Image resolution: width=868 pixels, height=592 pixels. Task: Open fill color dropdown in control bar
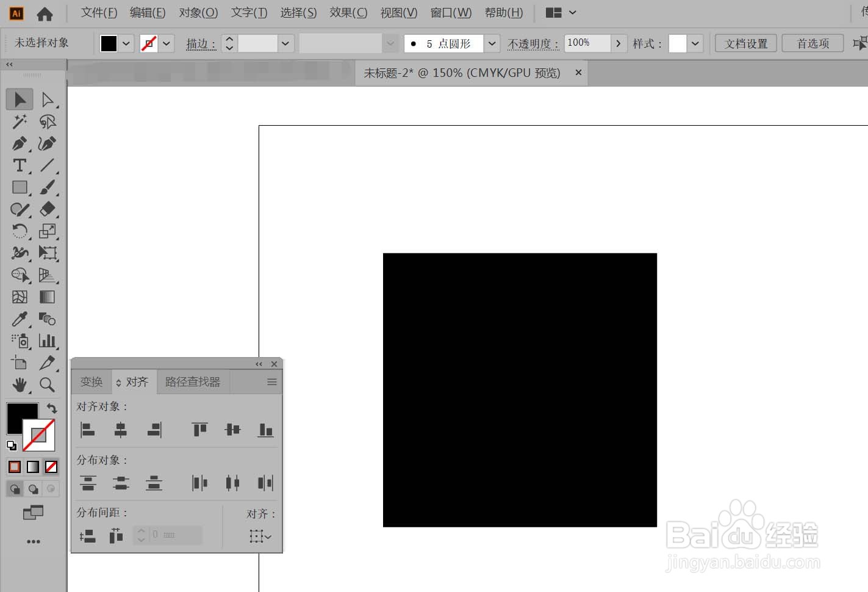pyautogui.click(x=126, y=44)
